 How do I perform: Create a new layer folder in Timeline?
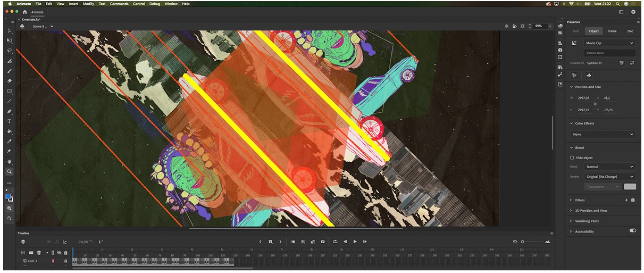click(x=31, y=253)
